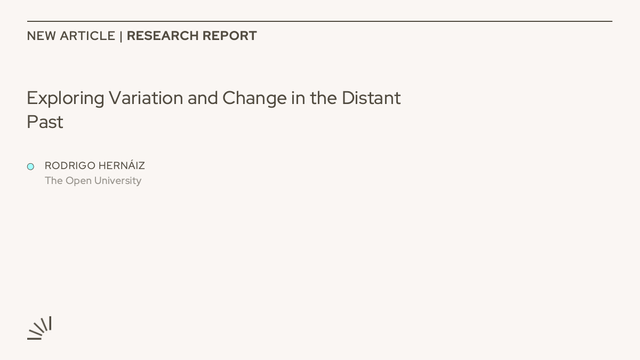This screenshot has height=360, width=640.
Task: Click the sunburst logo icon
Action: 39,328
